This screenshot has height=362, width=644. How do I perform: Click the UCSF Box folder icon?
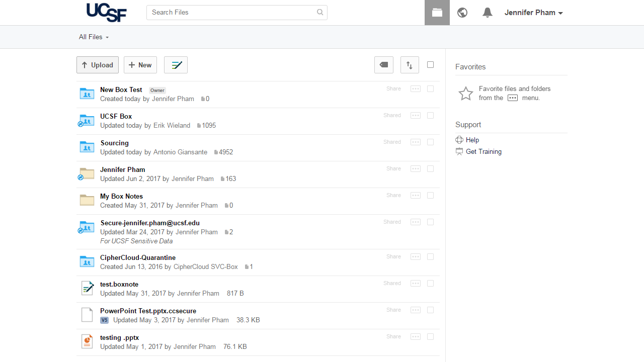point(87,121)
